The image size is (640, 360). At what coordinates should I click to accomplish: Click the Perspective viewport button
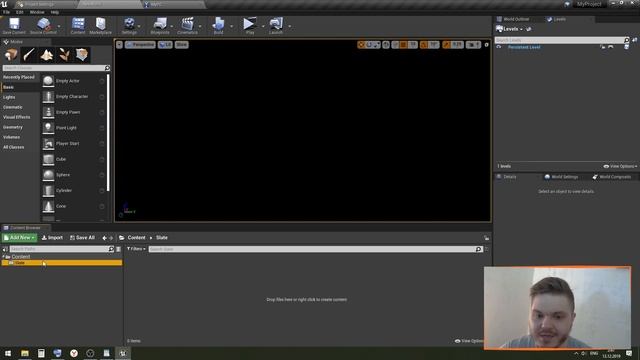coord(140,44)
